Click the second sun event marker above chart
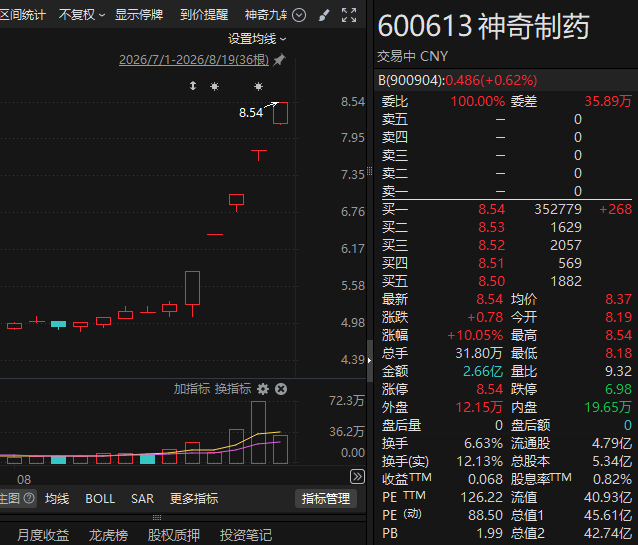638x545 pixels. (x=258, y=86)
